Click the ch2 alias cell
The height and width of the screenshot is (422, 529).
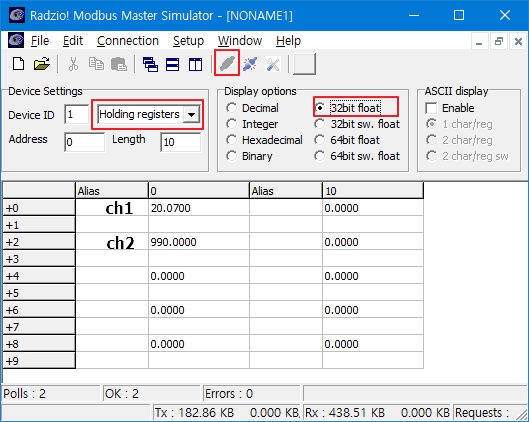(x=112, y=242)
